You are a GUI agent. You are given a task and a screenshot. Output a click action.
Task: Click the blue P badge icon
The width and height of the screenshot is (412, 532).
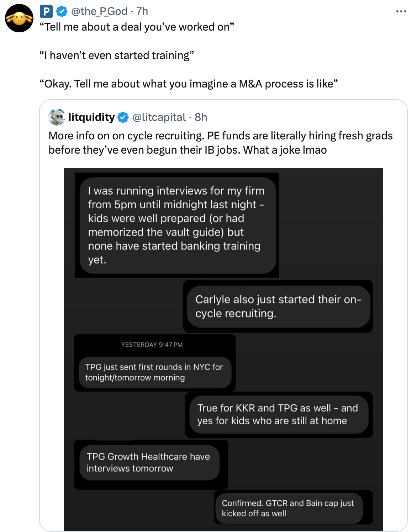pos(46,12)
